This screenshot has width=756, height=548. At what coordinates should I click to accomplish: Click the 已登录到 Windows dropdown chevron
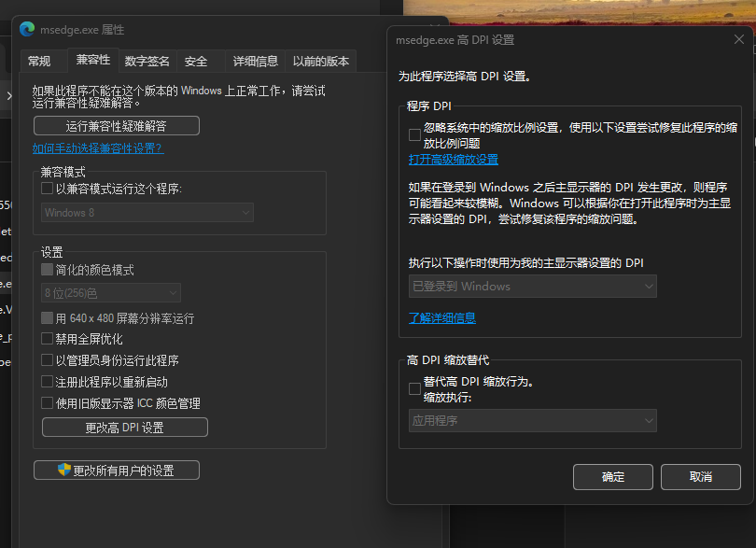click(649, 286)
